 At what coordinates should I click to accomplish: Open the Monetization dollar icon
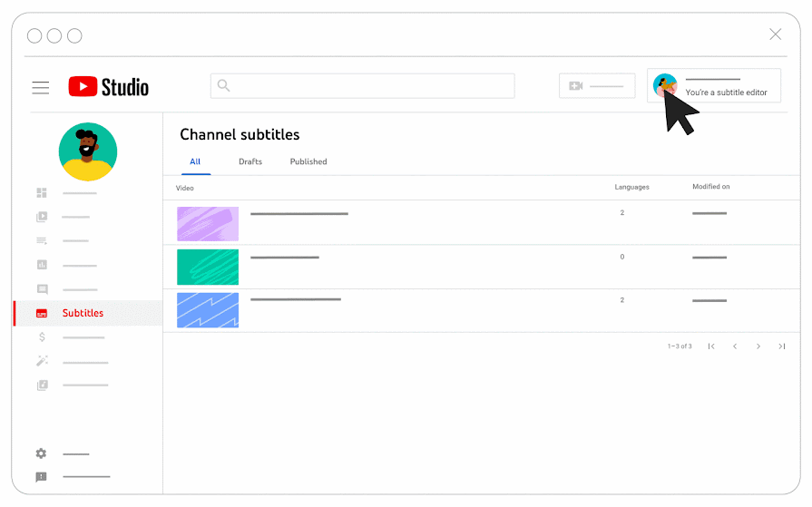[42, 337]
